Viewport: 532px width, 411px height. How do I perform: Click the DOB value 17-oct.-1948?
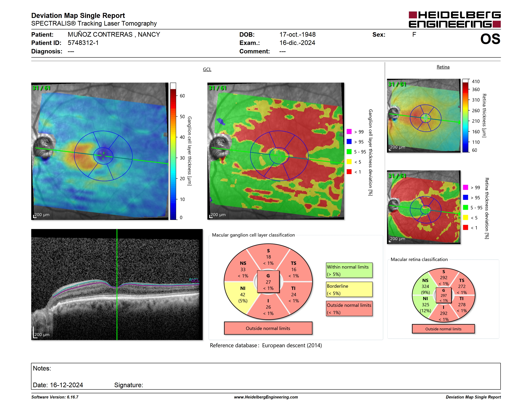[x=297, y=35]
